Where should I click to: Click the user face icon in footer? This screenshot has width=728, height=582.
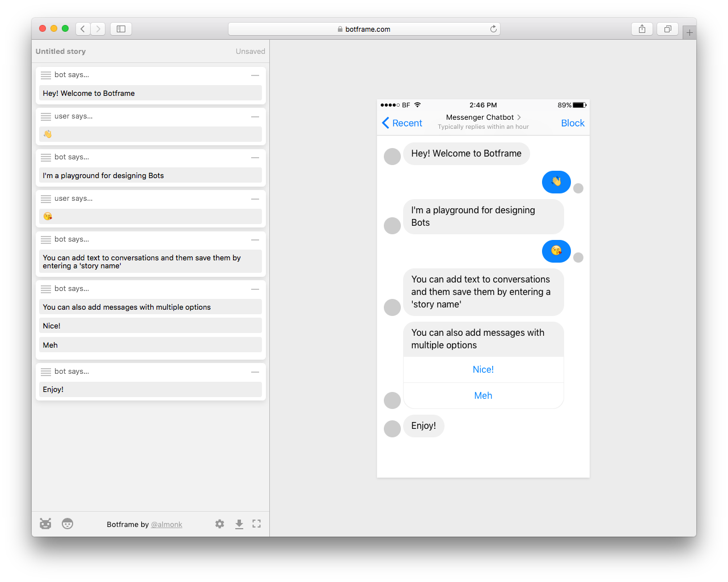[x=67, y=524]
